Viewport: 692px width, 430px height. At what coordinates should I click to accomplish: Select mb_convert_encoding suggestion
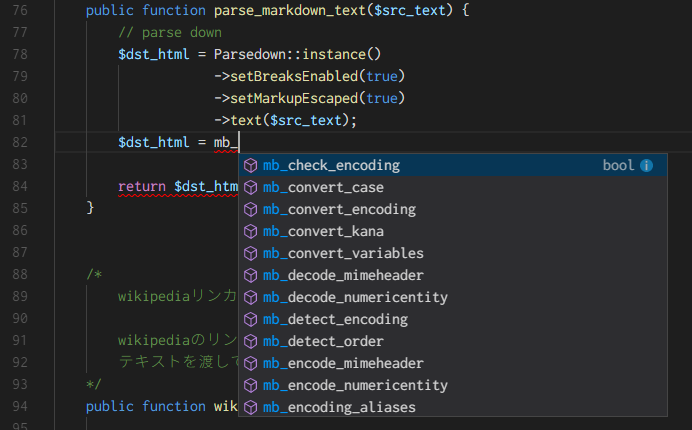point(453,209)
